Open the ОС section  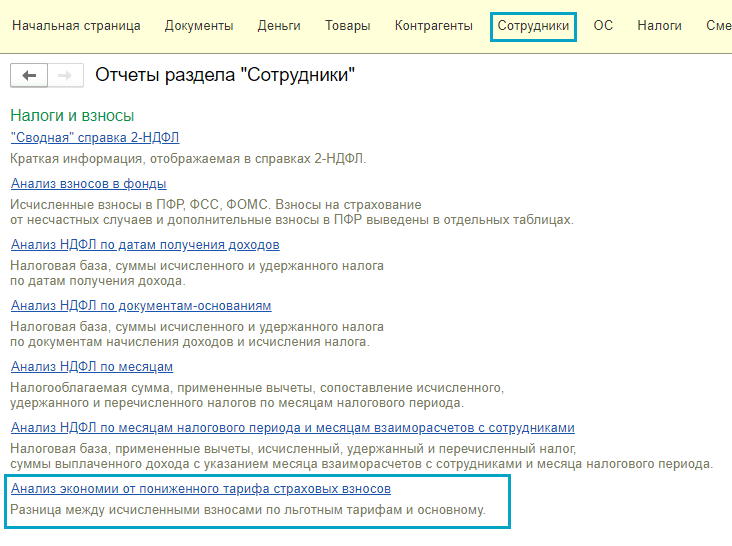point(603,26)
